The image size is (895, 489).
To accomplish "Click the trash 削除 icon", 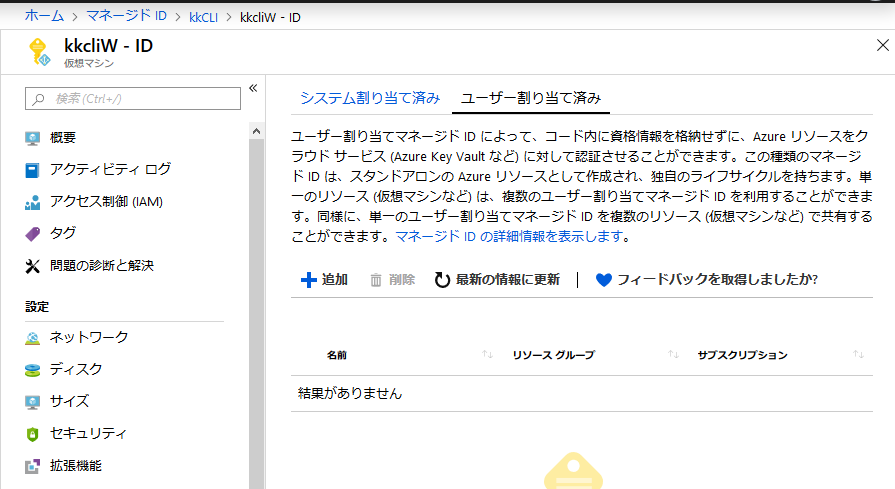I will [376, 280].
